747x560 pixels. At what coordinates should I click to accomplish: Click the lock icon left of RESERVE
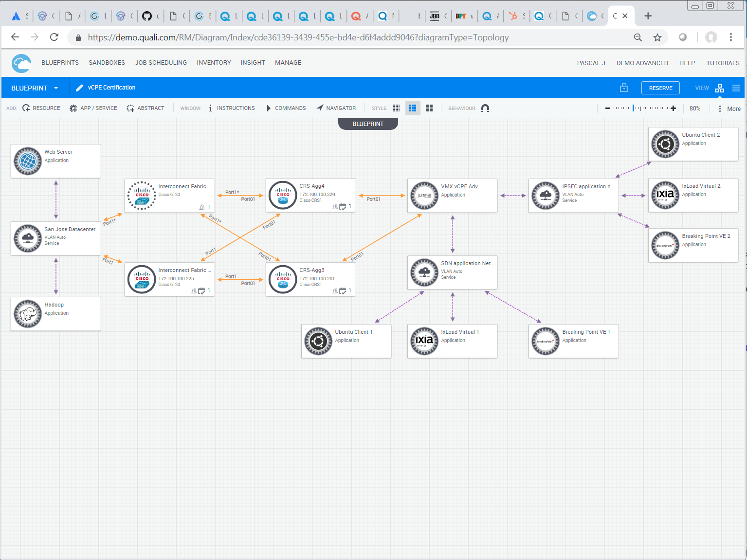(x=624, y=88)
